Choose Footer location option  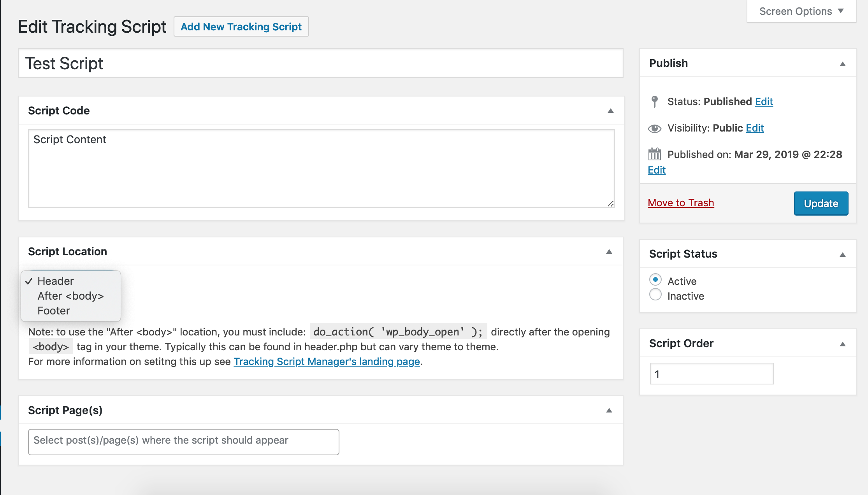tap(71, 311)
